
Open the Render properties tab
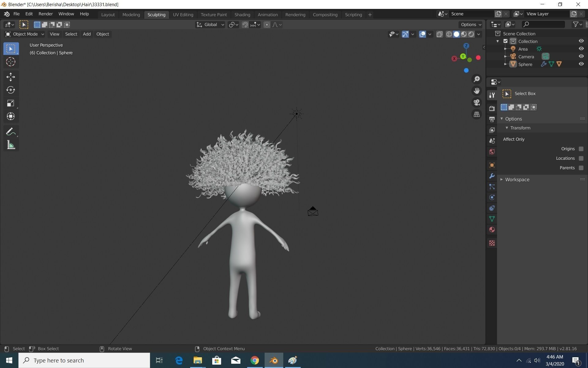coord(492,109)
